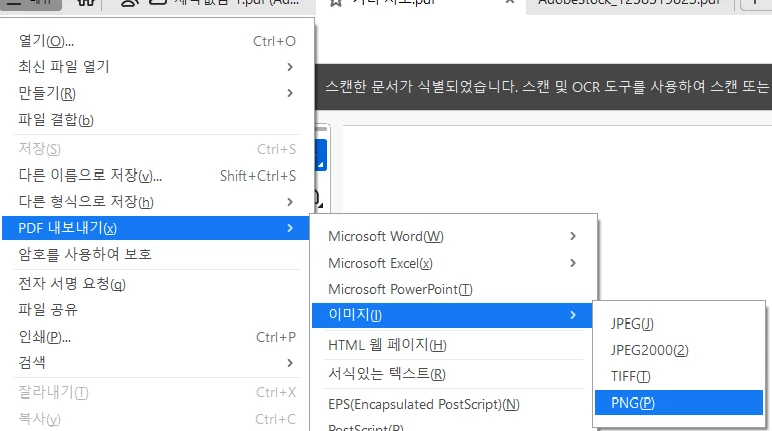Export to Microsoft PowerPoint
The image size is (772, 431).
click(x=453, y=289)
